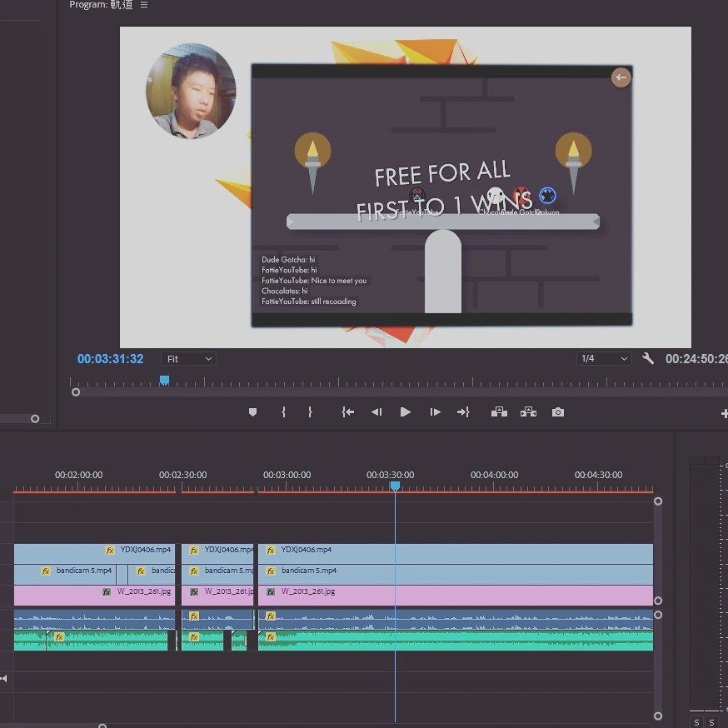Select the bandicam 5.mp4 clip under the playhead
The image size is (728, 728).
pyautogui.click(x=456, y=575)
